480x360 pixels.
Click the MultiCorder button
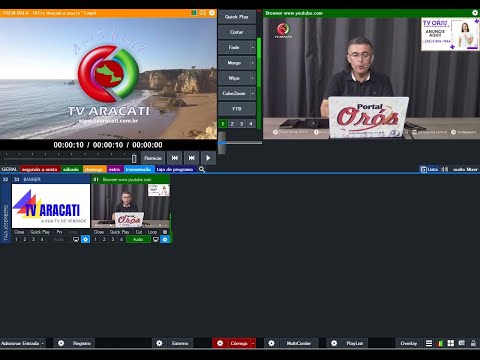click(x=298, y=343)
